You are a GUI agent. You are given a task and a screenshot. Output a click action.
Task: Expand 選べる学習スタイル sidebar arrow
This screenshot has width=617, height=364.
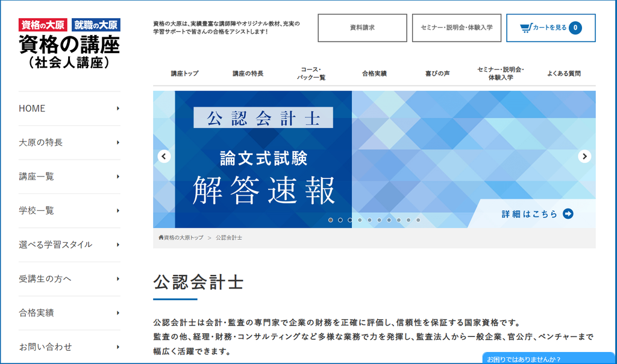pos(117,245)
